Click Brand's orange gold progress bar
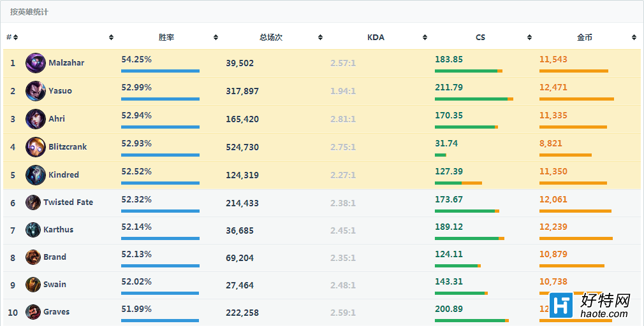Screen dimensions: 644x326 (x=572, y=266)
